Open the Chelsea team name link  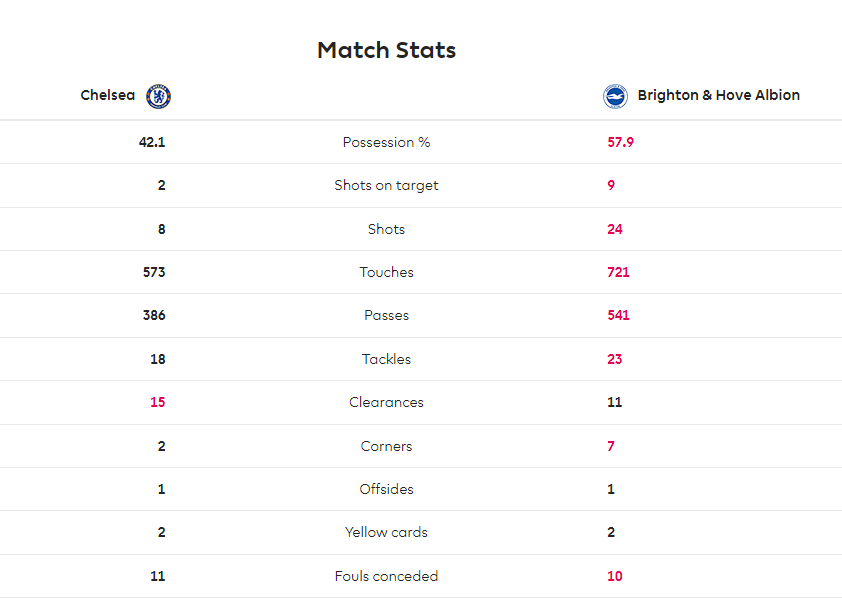[107, 95]
